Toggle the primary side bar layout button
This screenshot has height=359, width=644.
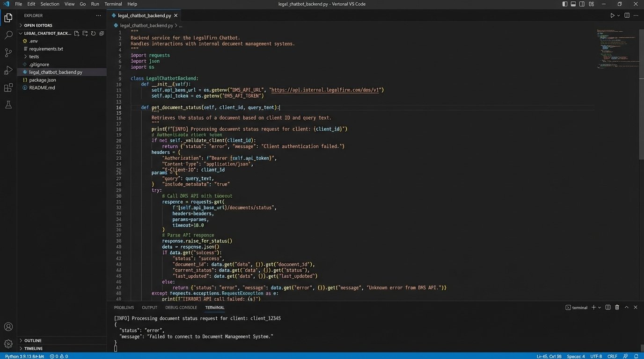[x=564, y=4]
